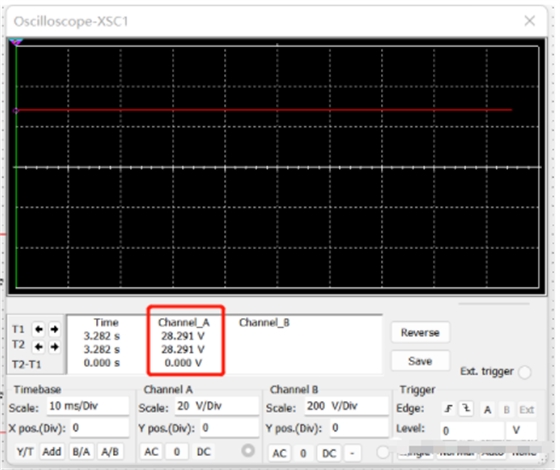Select falling edge trigger icon
560x470 pixels.
(x=466, y=409)
